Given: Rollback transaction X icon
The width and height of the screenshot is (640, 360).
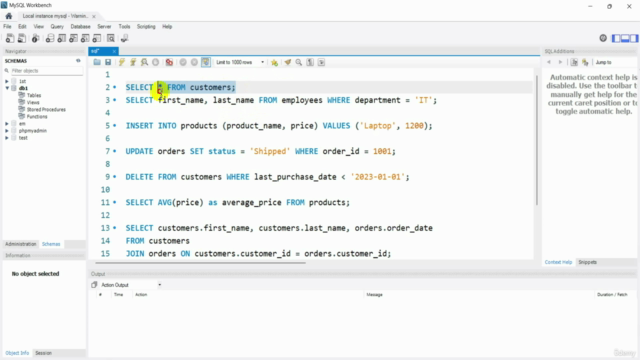Looking at the screenshot, I should [x=194, y=62].
